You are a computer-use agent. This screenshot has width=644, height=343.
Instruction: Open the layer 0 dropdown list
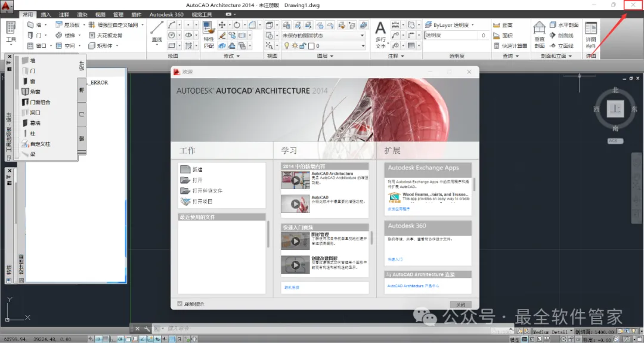363,46
